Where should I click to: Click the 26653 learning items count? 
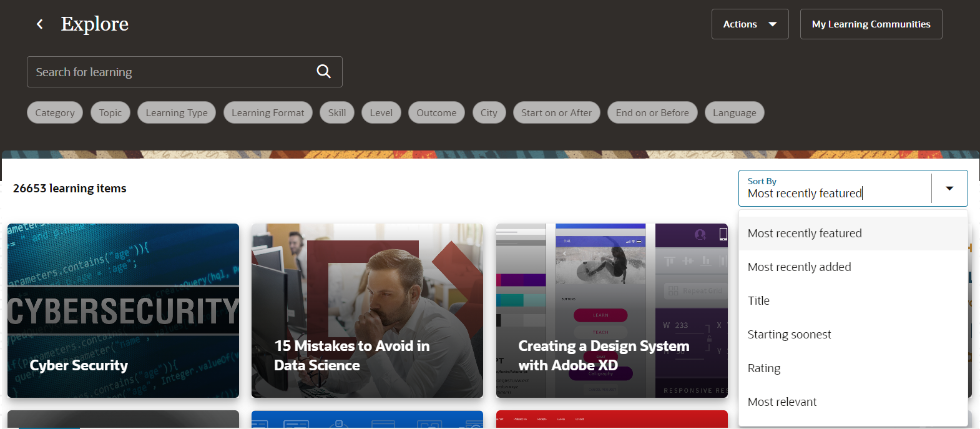70,189
